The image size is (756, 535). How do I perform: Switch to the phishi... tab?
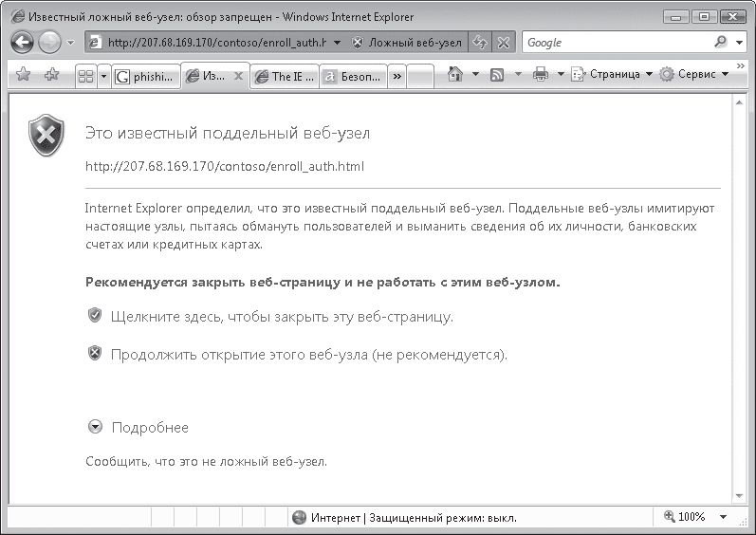(144, 77)
